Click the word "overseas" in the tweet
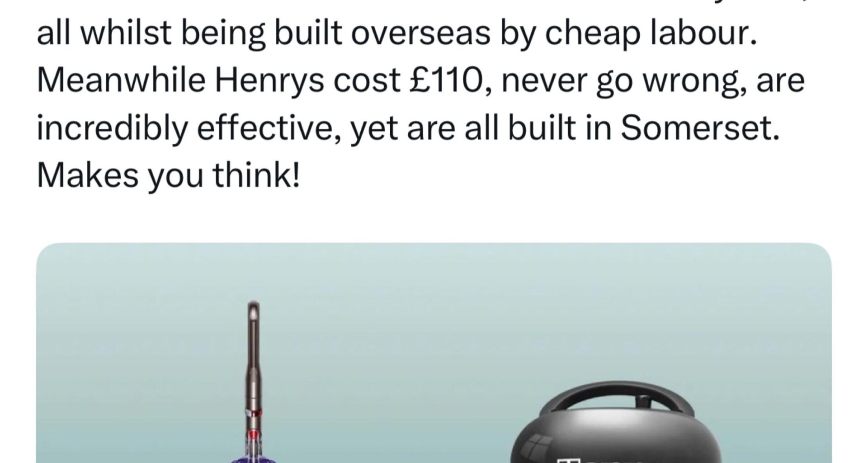 (x=420, y=34)
